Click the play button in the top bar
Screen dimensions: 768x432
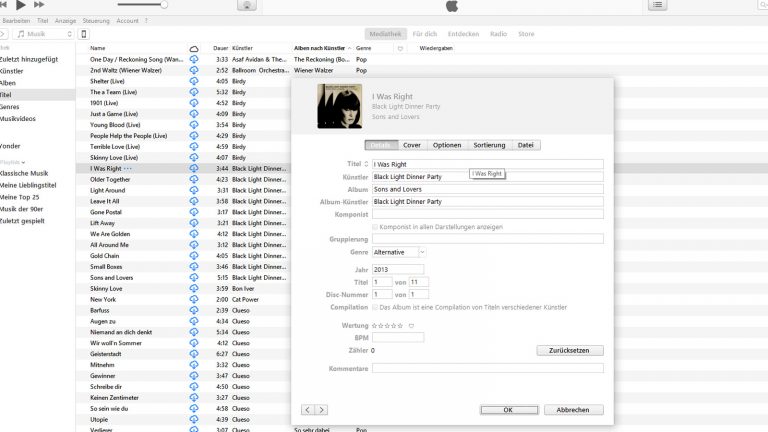pos(21,5)
